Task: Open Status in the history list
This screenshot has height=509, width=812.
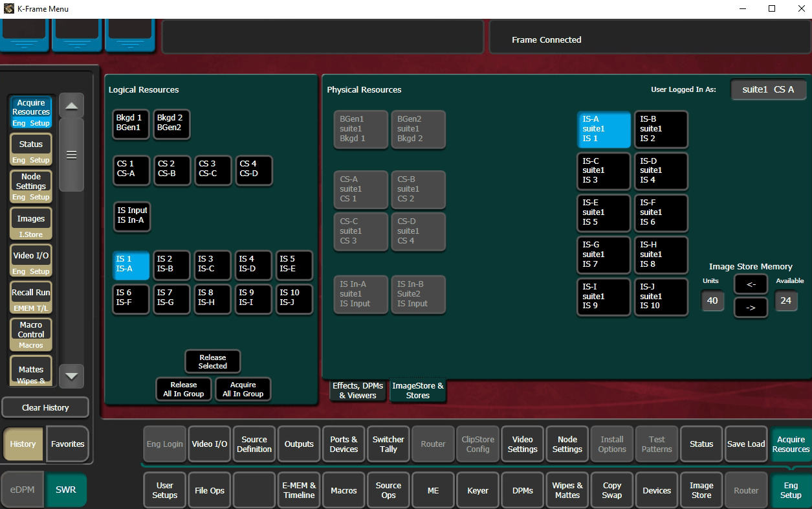Action: pyautogui.click(x=31, y=149)
